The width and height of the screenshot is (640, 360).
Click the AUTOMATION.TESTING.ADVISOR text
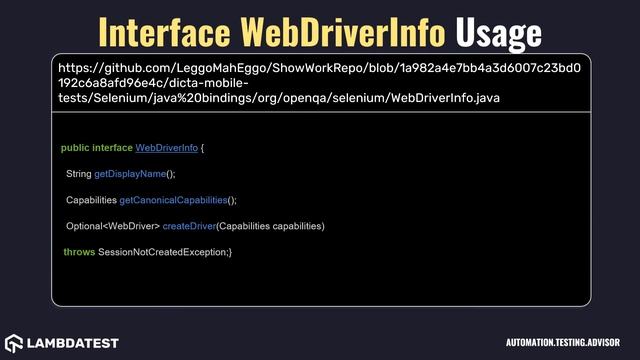563,342
